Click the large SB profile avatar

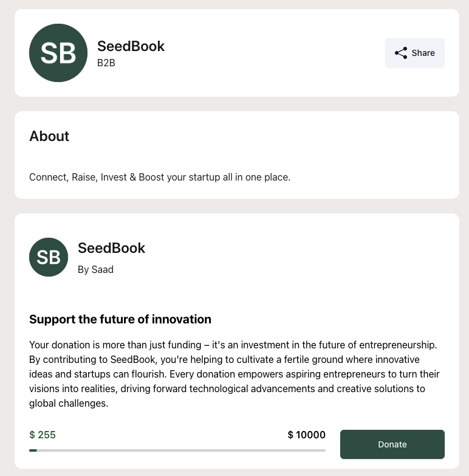[x=58, y=53]
